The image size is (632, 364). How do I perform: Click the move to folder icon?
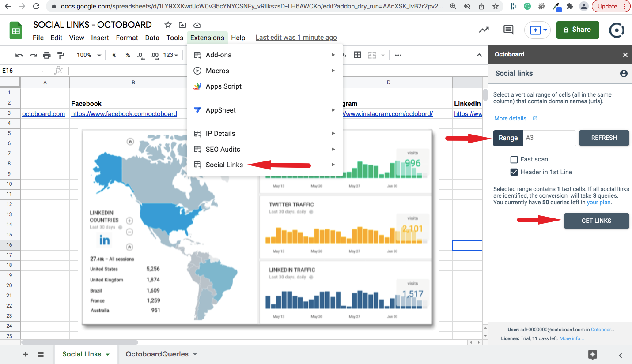[182, 25]
